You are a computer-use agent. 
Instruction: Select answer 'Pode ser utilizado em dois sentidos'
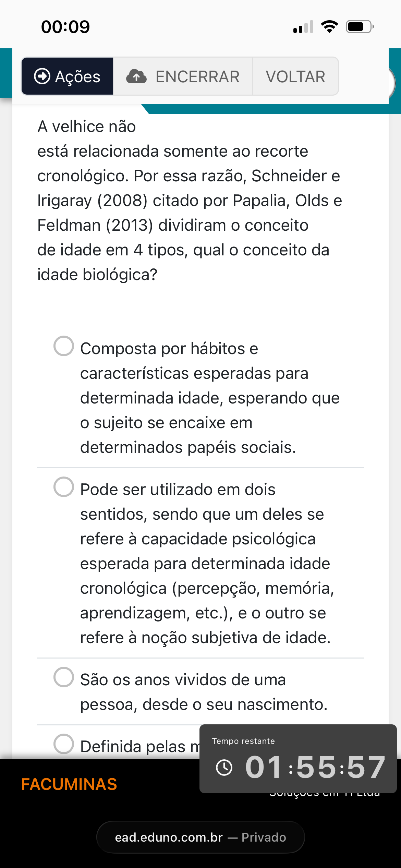(x=64, y=487)
